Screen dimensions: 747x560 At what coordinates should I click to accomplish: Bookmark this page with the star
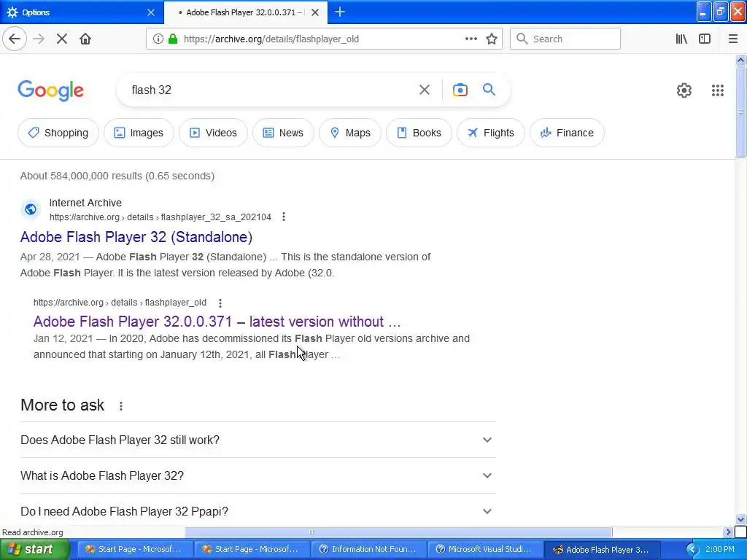492,39
